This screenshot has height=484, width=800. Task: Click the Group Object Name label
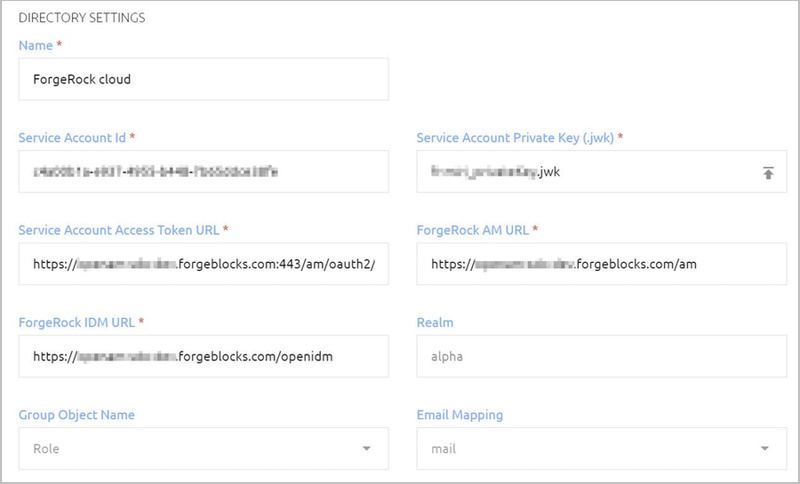click(77, 415)
